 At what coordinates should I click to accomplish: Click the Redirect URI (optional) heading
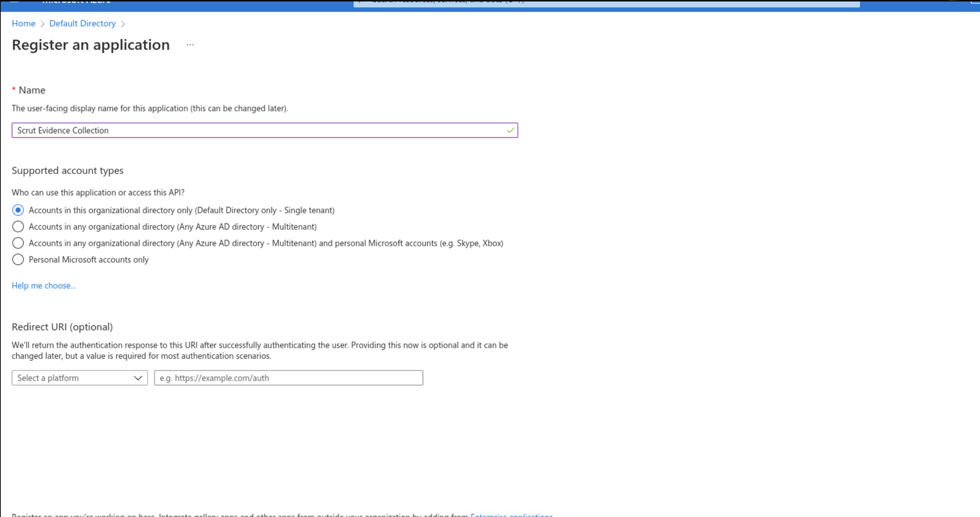pyautogui.click(x=62, y=327)
